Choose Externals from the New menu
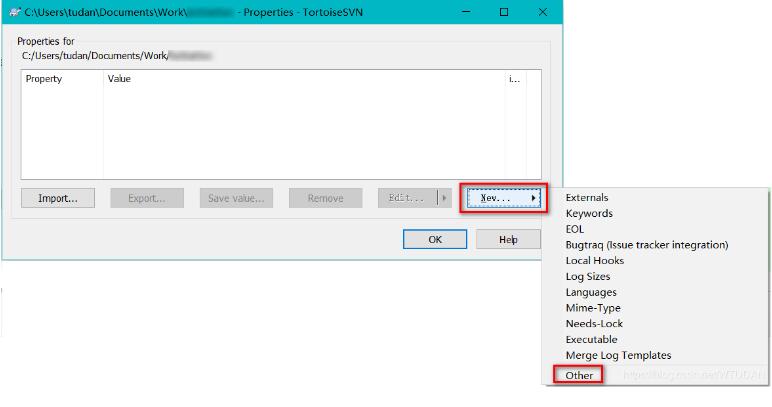This screenshot has width=772, height=407. tap(586, 197)
